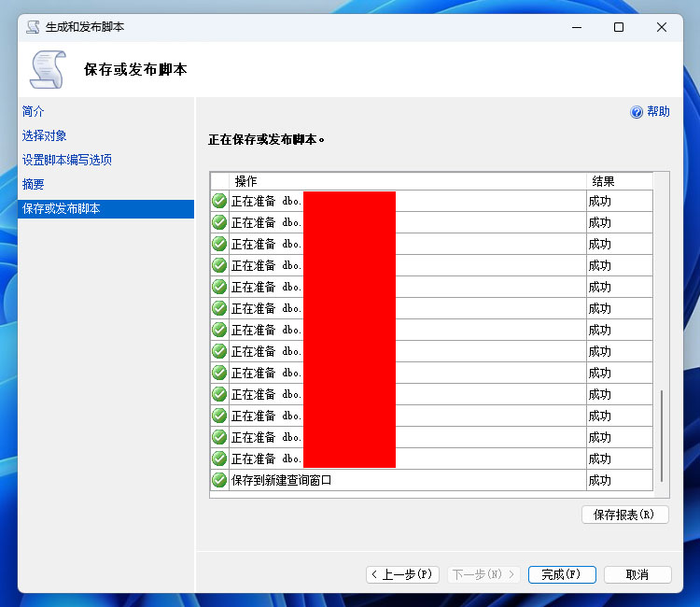Go back with 上一步(P) button
The image size is (700, 607).
click(402, 574)
